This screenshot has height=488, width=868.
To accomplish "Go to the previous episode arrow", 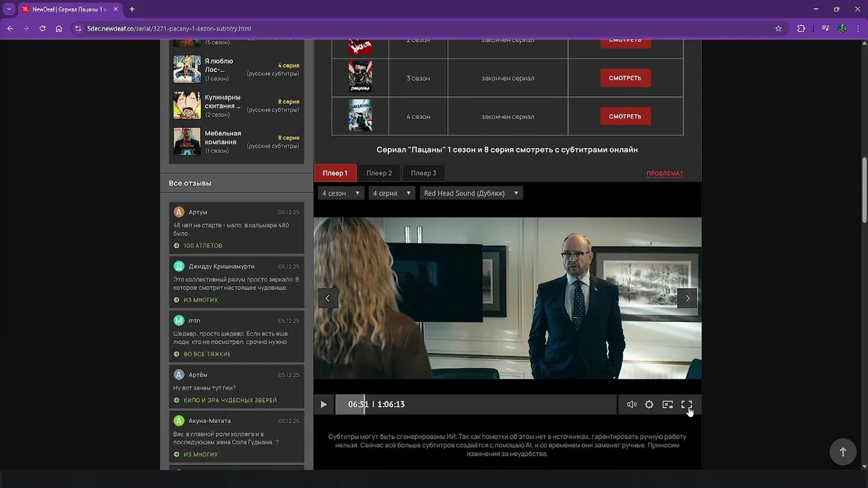I will pos(328,298).
